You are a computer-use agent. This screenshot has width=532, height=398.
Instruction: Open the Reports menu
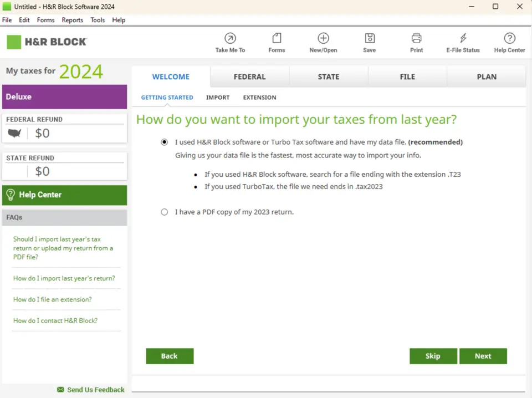(72, 20)
